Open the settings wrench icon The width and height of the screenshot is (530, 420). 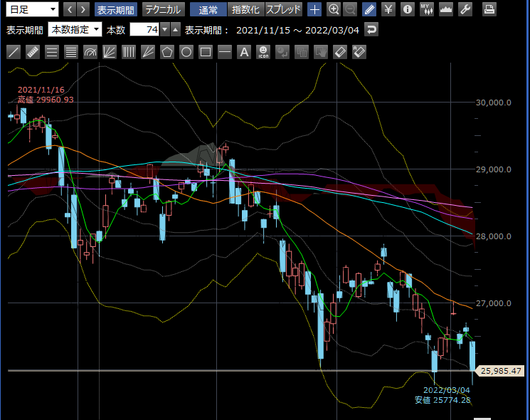(465, 9)
